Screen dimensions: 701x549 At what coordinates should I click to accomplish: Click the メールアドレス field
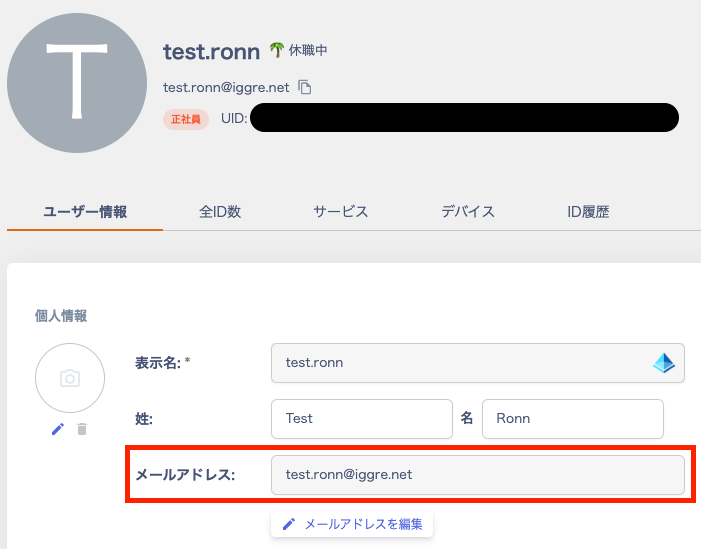pos(477,475)
